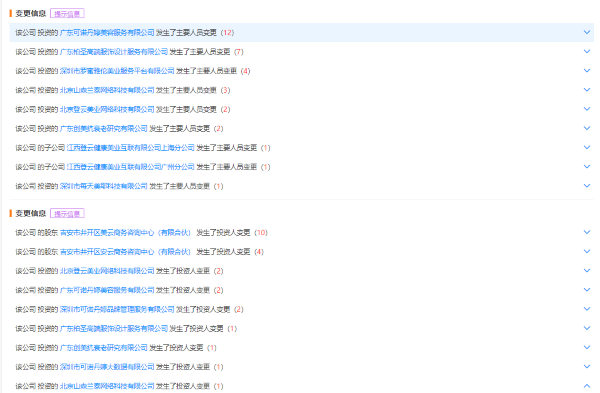This screenshot has height=393, width=600.
Task: Open the 深圳市…美业服务平台有限公司 link
Action: [x=117, y=71]
